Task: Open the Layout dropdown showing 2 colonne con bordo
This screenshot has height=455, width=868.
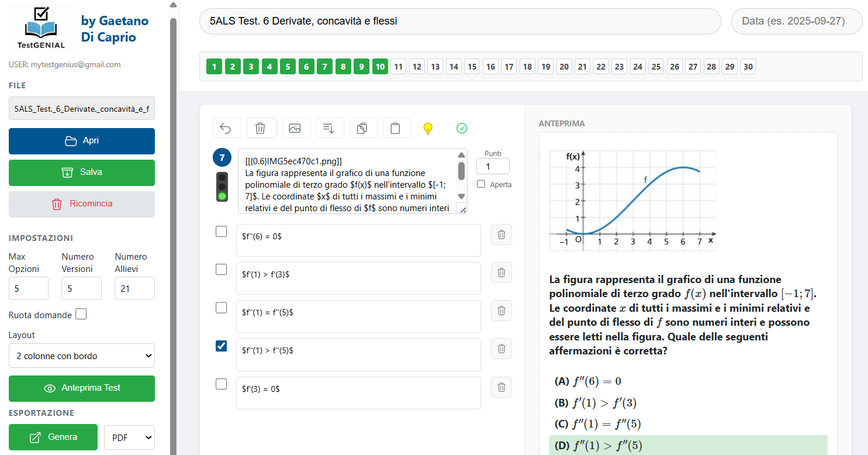Action: click(81, 356)
